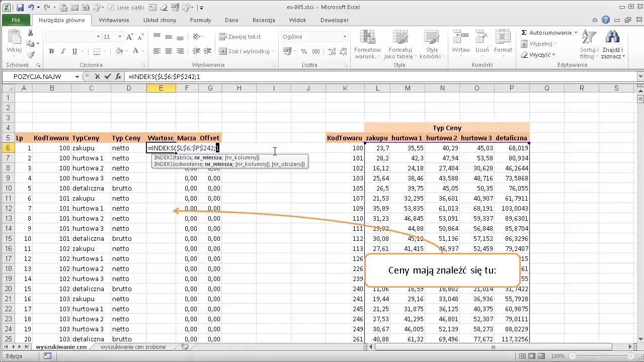The image size is (644, 362).
Task: Toggle Zawijaj tekst wrap text
Action: tap(240, 37)
